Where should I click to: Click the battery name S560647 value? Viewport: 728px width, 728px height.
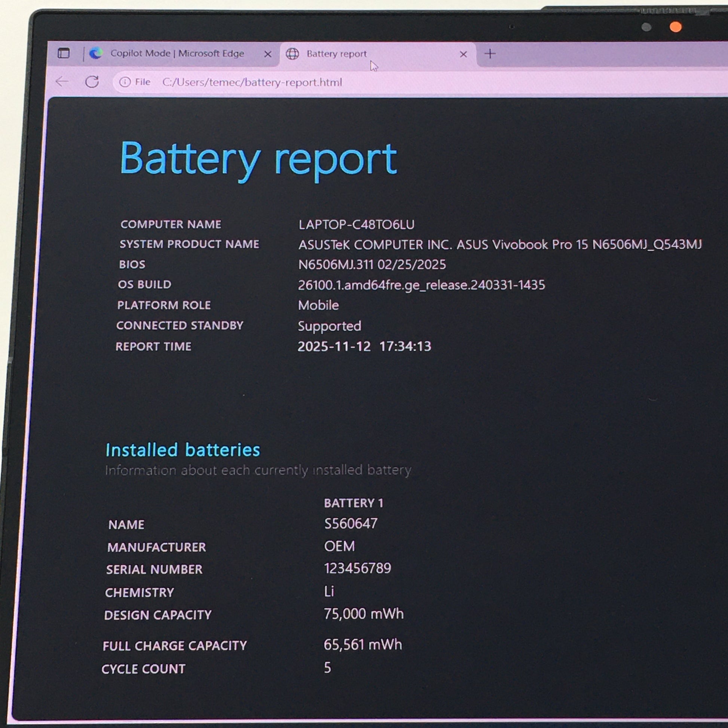click(x=351, y=523)
